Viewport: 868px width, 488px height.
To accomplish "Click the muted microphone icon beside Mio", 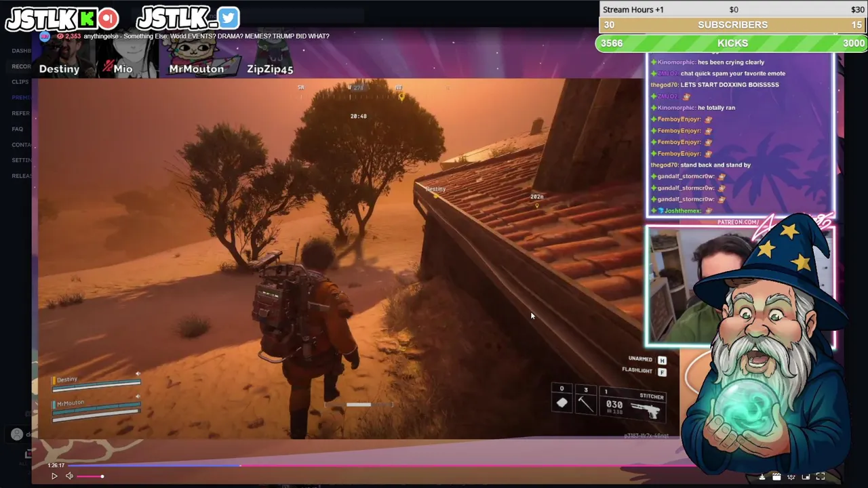I will tap(108, 67).
